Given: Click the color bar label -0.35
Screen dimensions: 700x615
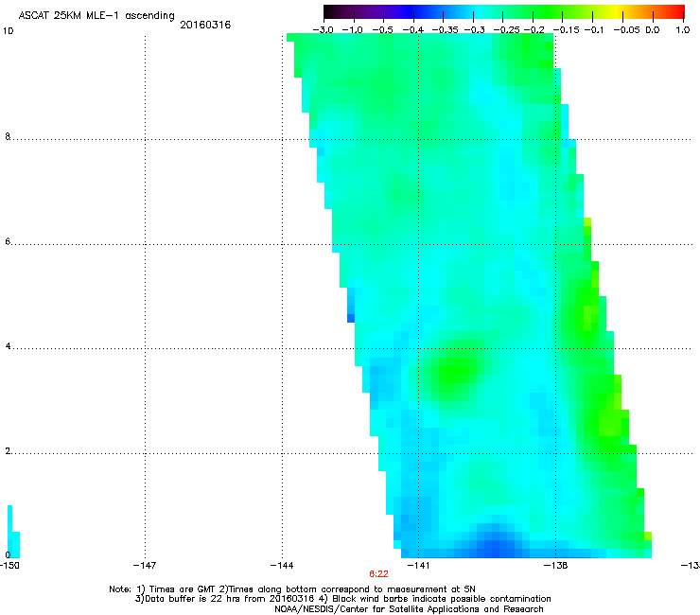Looking at the screenshot, I should 446,30.
